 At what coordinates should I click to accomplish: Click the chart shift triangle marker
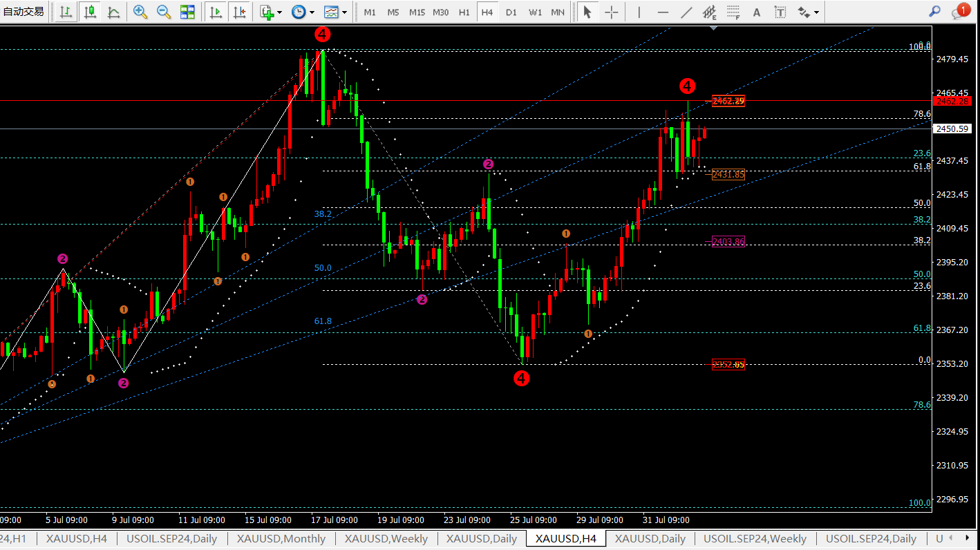pos(714,28)
